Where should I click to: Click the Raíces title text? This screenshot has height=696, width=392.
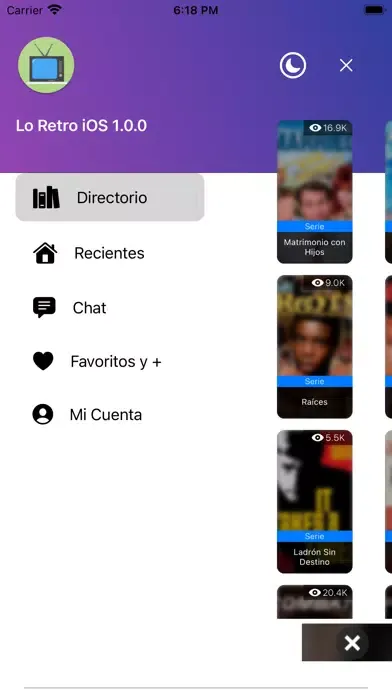pos(315,402)
